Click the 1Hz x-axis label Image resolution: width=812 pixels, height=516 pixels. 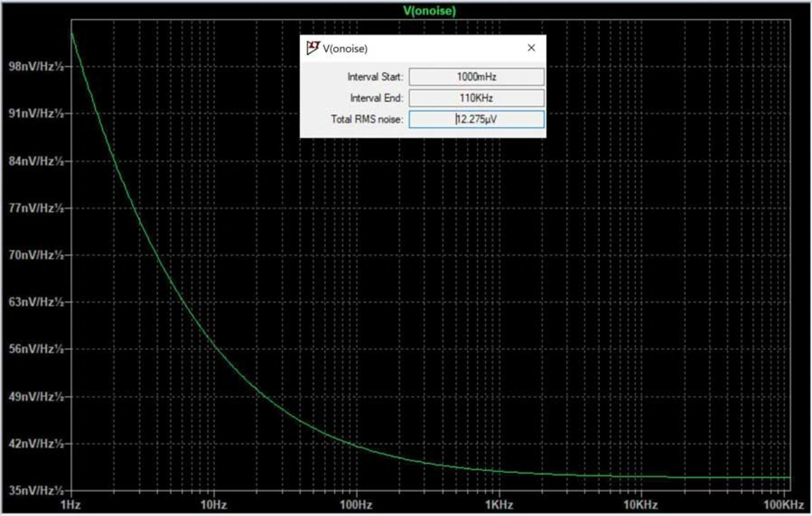[71, 505]
